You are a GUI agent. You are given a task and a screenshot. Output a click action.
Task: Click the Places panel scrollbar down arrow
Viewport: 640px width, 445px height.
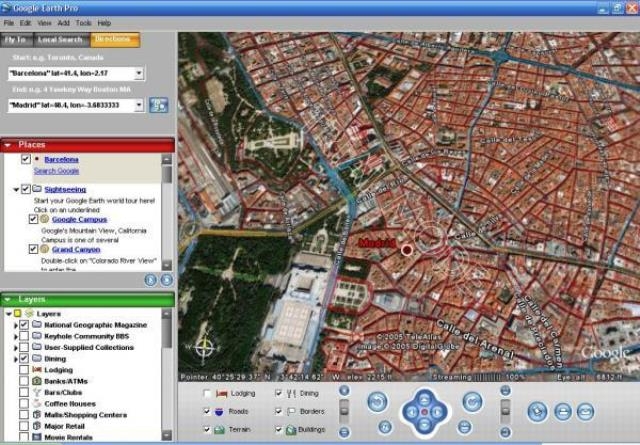click(x=167, y=265)
